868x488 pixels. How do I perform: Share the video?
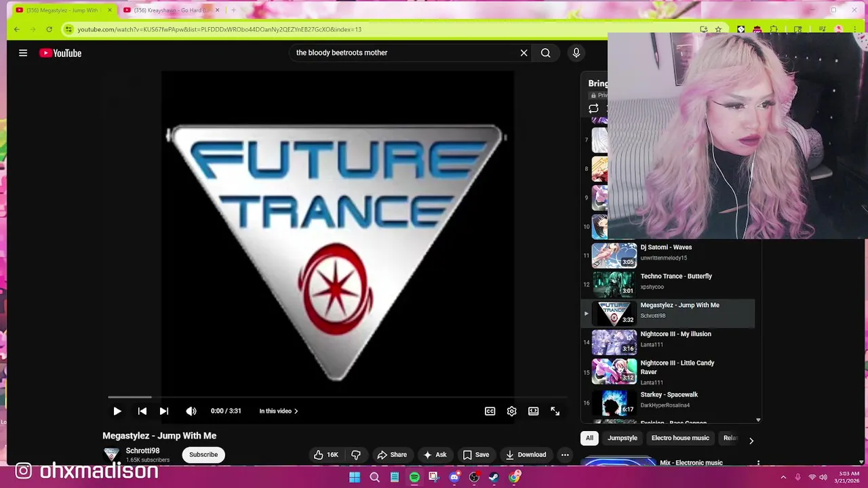[x=392, y=455]
